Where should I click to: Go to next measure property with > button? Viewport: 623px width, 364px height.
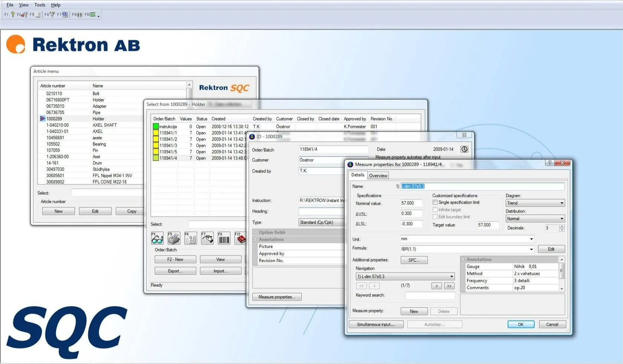coord(437,286)
